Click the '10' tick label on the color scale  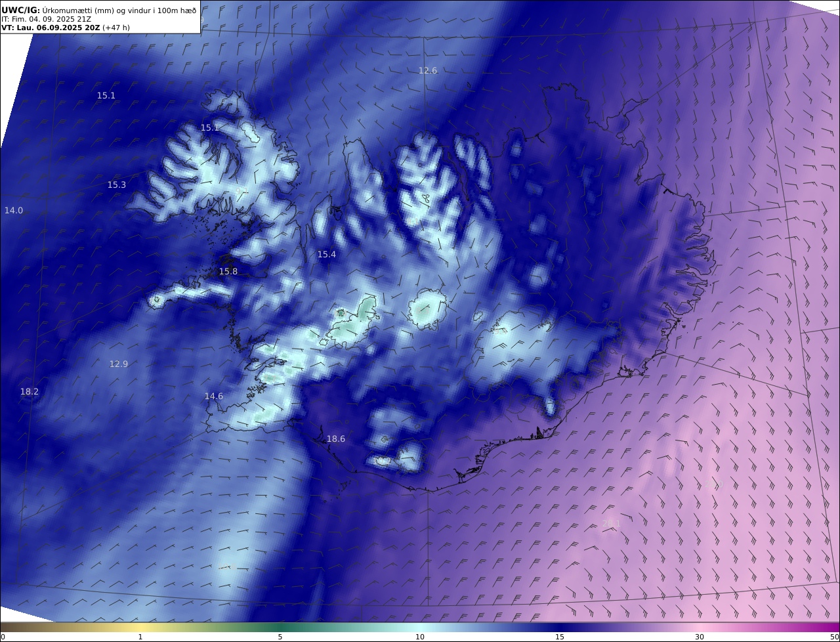coord(420,637)
